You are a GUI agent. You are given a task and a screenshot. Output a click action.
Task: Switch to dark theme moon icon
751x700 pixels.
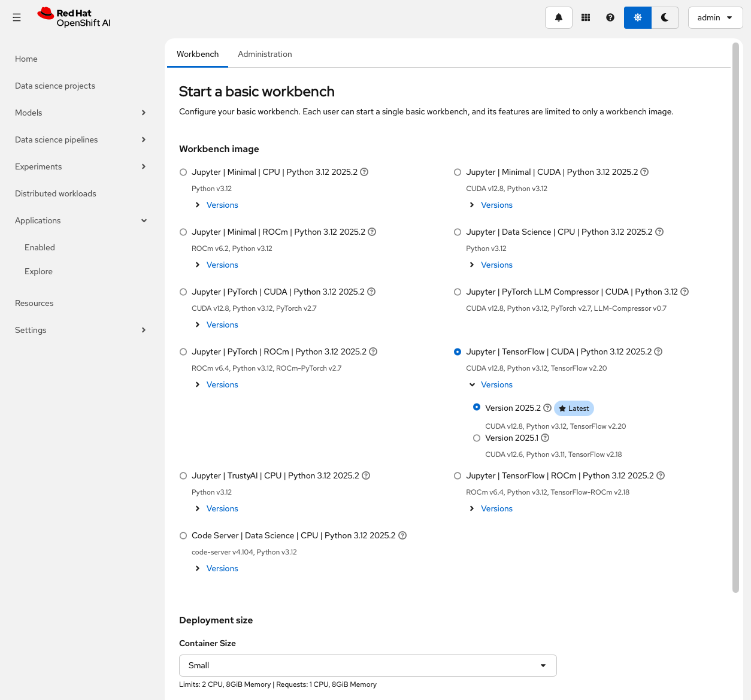(x=665, y=18)
